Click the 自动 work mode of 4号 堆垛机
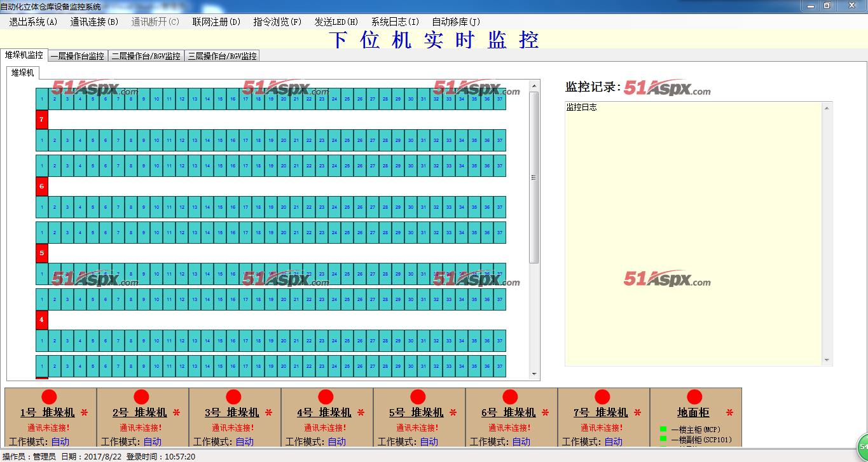Viewport: 868px width, 462px height. point(337,441)
